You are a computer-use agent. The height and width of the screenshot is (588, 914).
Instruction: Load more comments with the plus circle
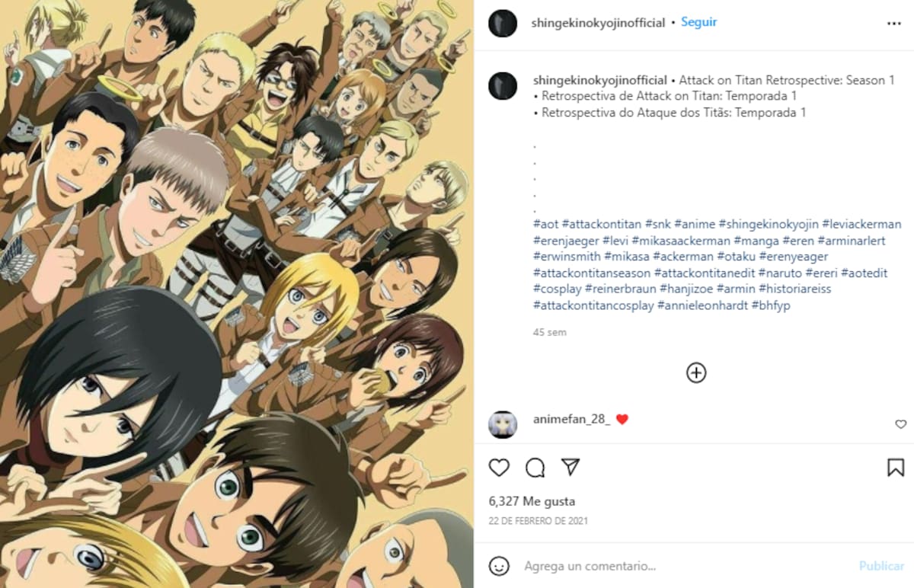(x=696, y=372)
